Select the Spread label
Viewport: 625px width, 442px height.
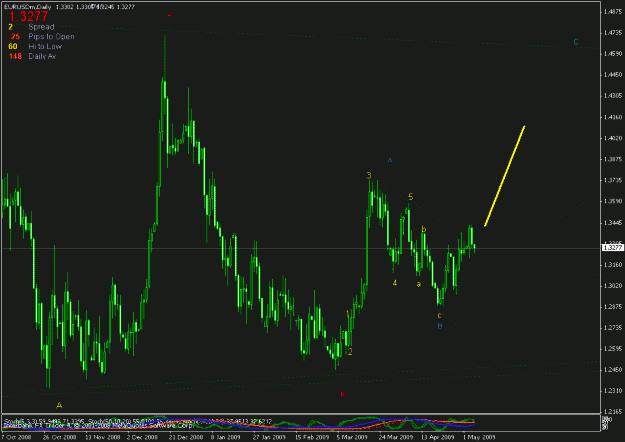41,27
